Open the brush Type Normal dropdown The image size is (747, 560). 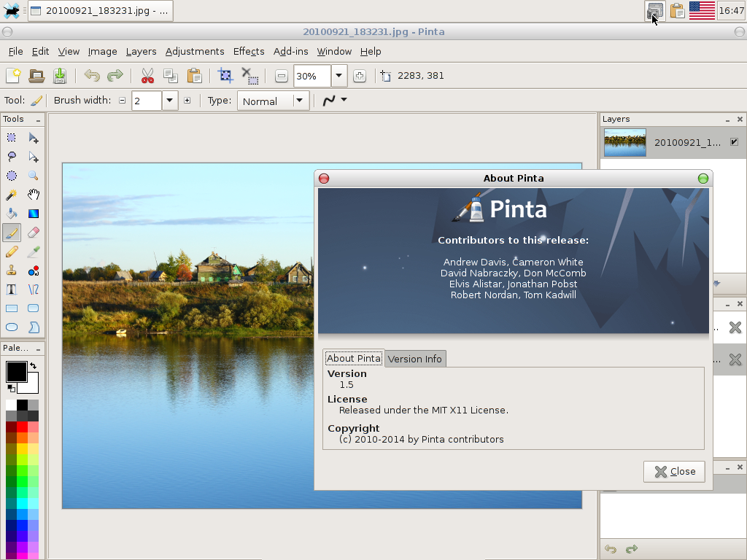click(273, 101)
